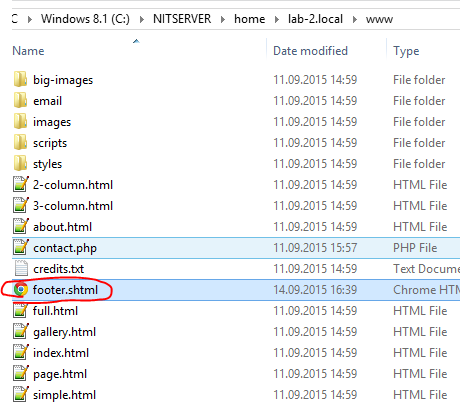
Task: Click the date cell of simple.html
Action: coord(315,395)
